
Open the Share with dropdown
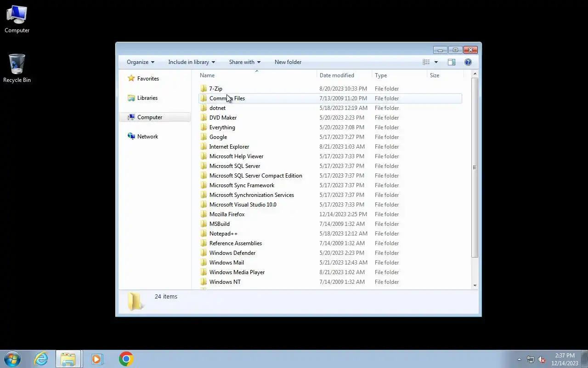pyautogui.click(x=245, y=62)
